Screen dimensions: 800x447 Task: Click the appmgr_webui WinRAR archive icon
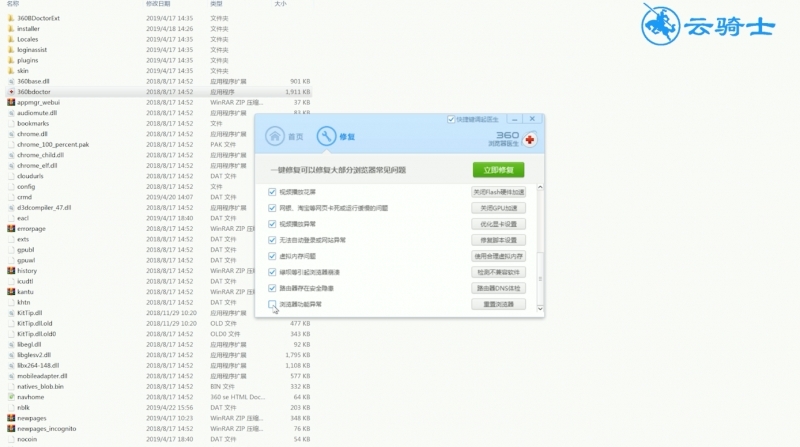11,102
